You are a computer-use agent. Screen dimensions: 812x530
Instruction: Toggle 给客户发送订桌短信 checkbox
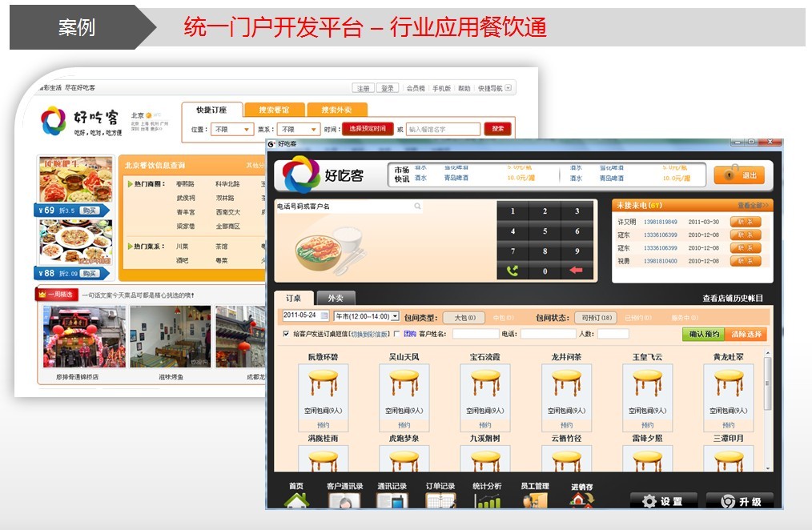coord(286,334)
